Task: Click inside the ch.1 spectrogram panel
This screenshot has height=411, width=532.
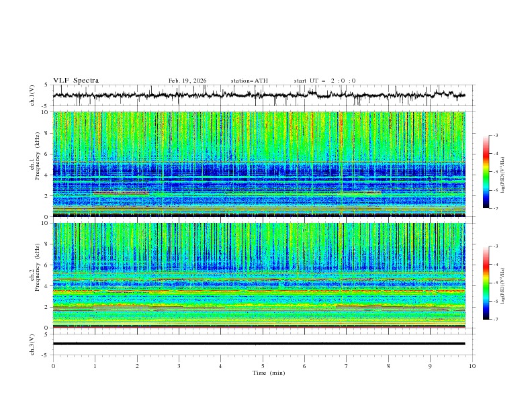Action: click(259, 164)
